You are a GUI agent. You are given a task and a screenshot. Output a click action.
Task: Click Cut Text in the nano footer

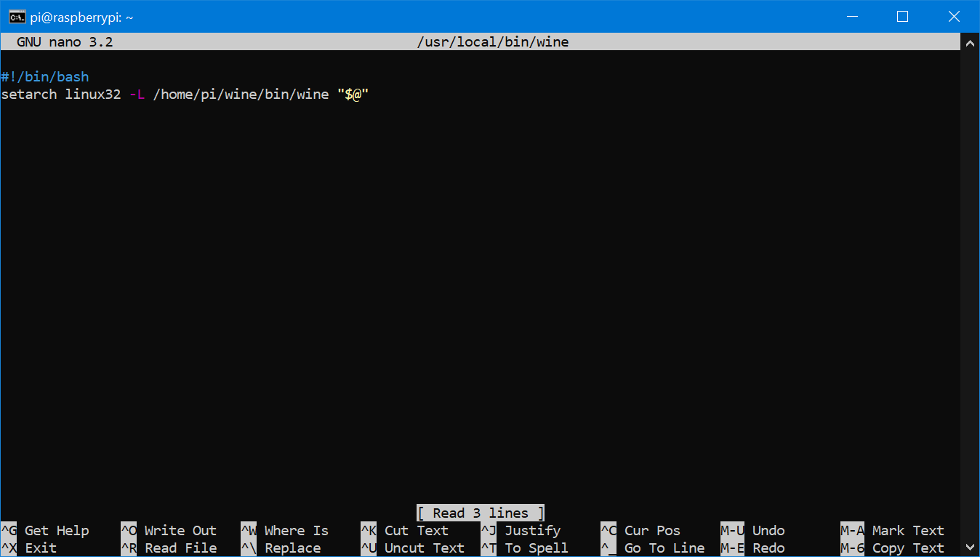(x=416, y=531)
